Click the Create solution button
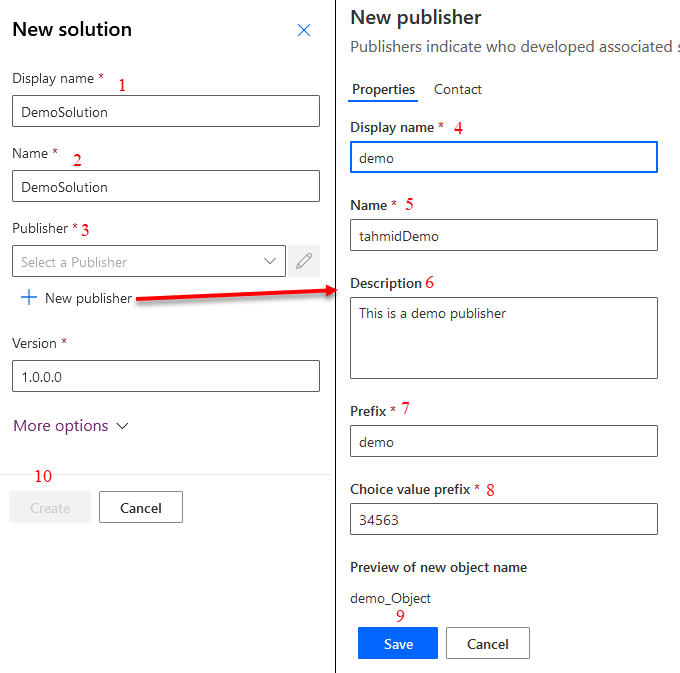Screen dimensions: 680x673 pyautogui.click(x=50, y=508)
